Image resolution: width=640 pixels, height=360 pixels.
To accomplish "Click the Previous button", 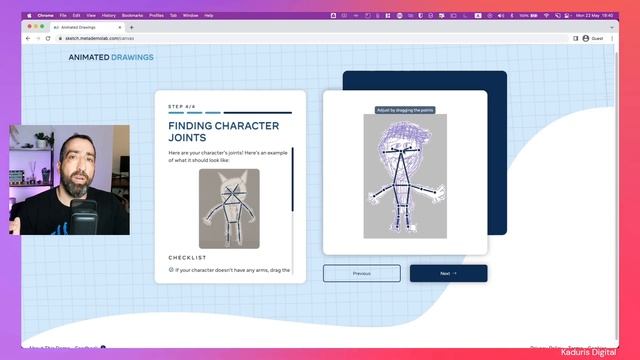I will pos(362,273).
